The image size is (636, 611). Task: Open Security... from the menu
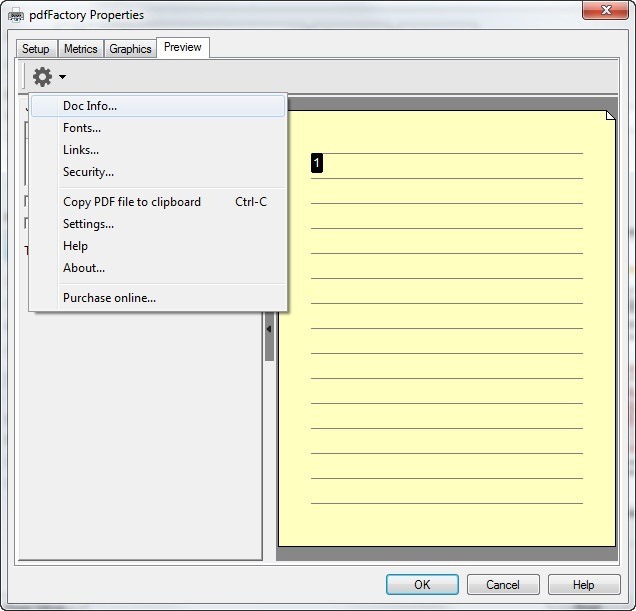tap(158, 172)
